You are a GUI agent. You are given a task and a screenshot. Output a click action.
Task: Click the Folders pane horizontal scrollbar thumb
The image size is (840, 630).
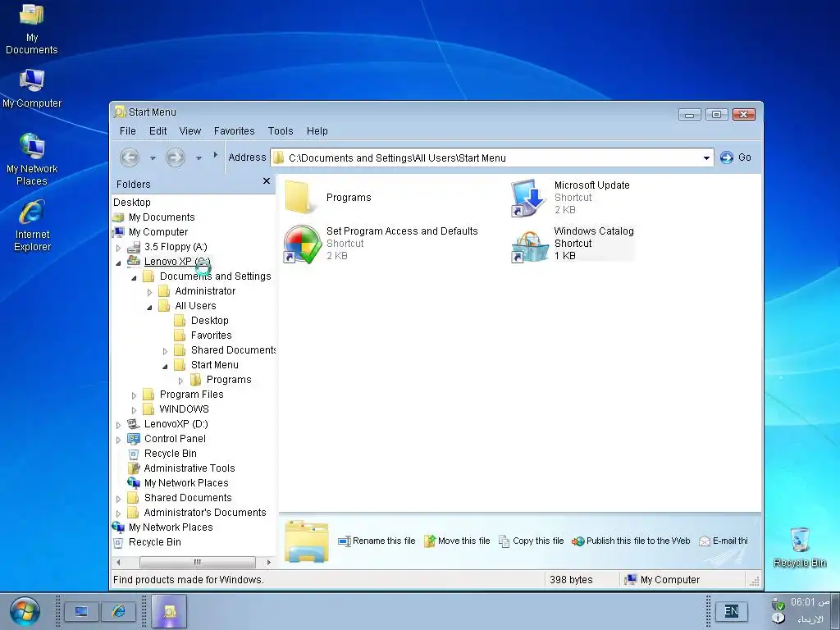tap(197, 562)
